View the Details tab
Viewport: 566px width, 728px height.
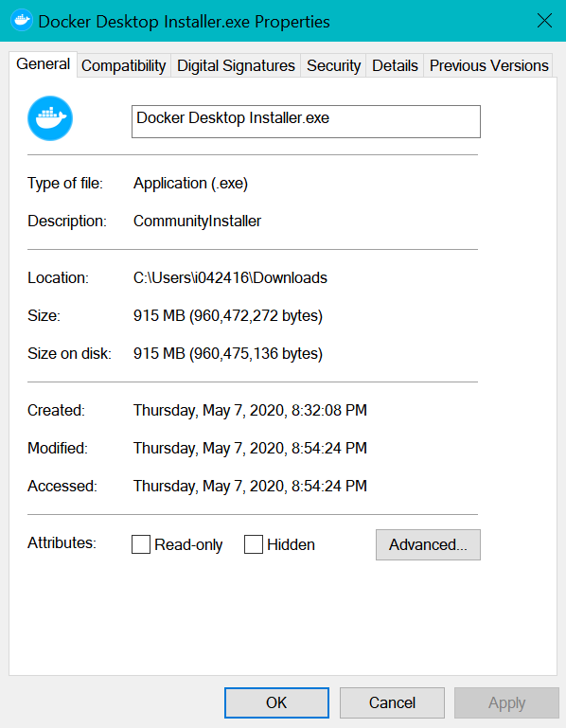point(395,65)
